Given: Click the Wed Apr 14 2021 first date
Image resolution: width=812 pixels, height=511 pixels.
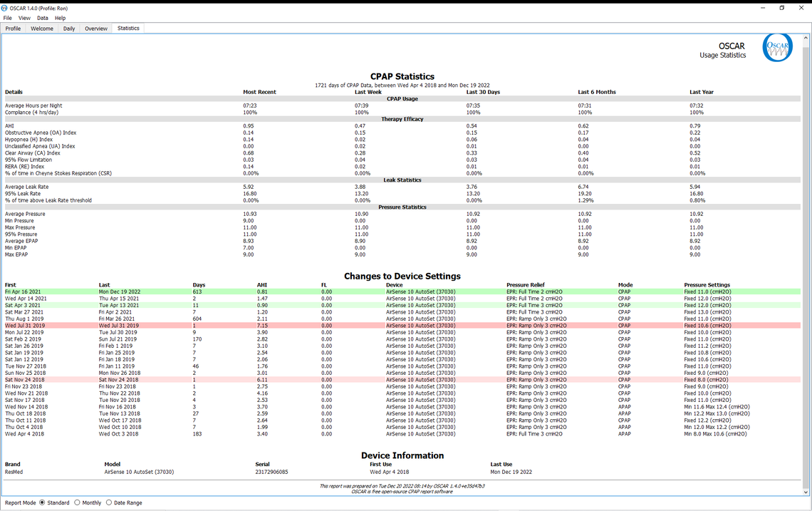Looking at the screenshot, I should click(26, 299).
